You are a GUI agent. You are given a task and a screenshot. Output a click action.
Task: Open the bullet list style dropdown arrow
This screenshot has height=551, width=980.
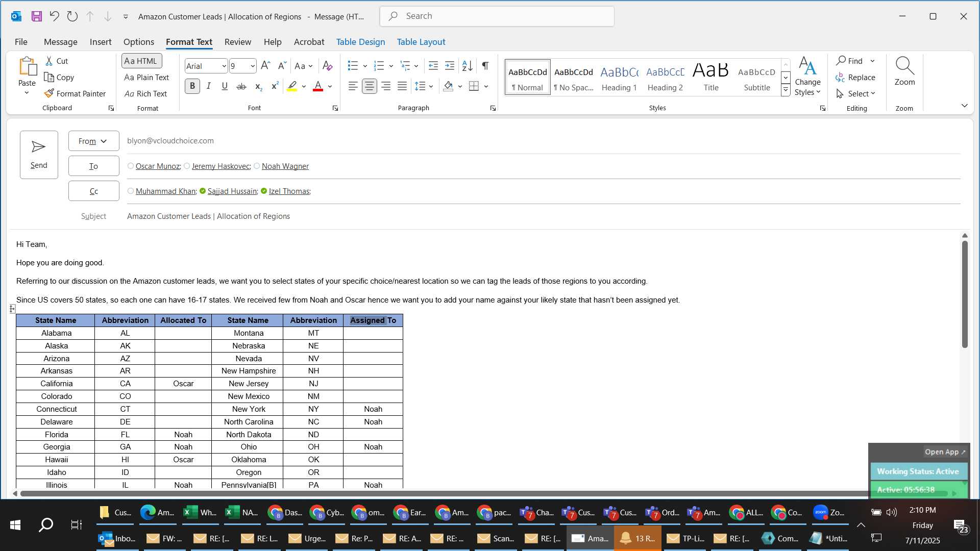(x=365, y=66)
